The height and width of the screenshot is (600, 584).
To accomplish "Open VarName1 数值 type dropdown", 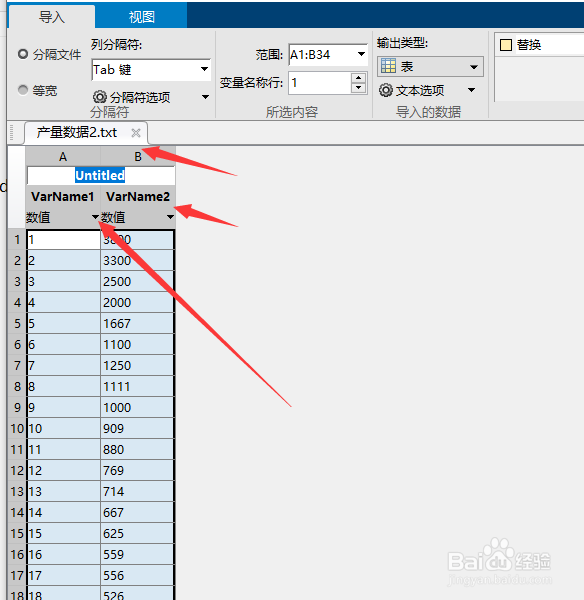I will [95, 217].
